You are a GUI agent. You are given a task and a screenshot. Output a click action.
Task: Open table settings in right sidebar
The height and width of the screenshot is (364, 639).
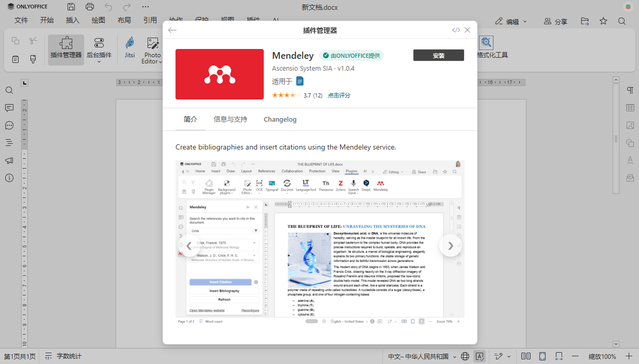click(x=630, y=108)
